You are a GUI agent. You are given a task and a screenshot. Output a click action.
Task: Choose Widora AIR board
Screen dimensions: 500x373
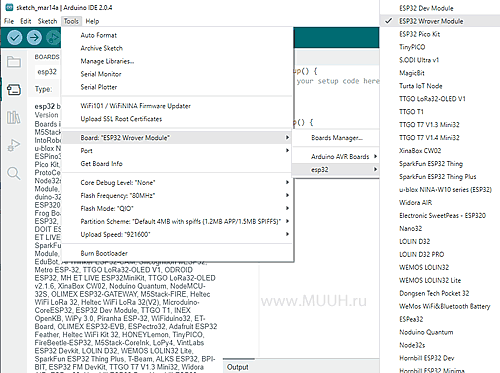click(440, 203)
